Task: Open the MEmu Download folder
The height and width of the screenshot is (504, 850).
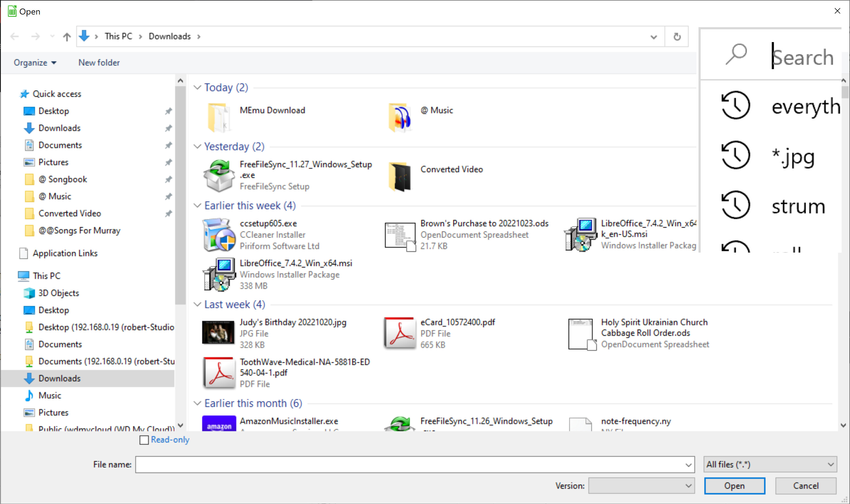Action: 272,110
